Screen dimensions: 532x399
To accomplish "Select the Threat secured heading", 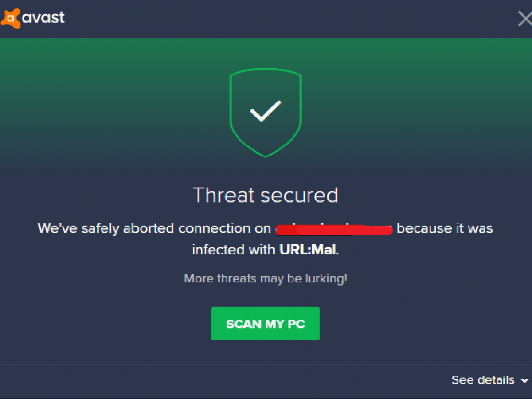I will 266,196.
